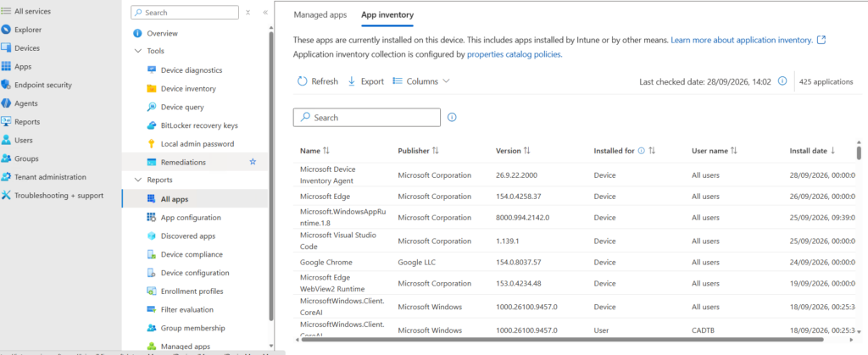Click the side menu Search field
This screenshot has width=868, height=355.
pyautogui.click(x=185, y=12)
